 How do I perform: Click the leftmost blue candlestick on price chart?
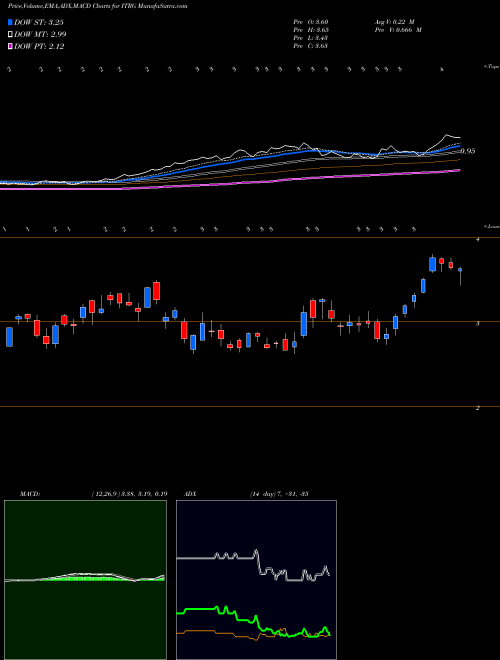click(9, 337)
